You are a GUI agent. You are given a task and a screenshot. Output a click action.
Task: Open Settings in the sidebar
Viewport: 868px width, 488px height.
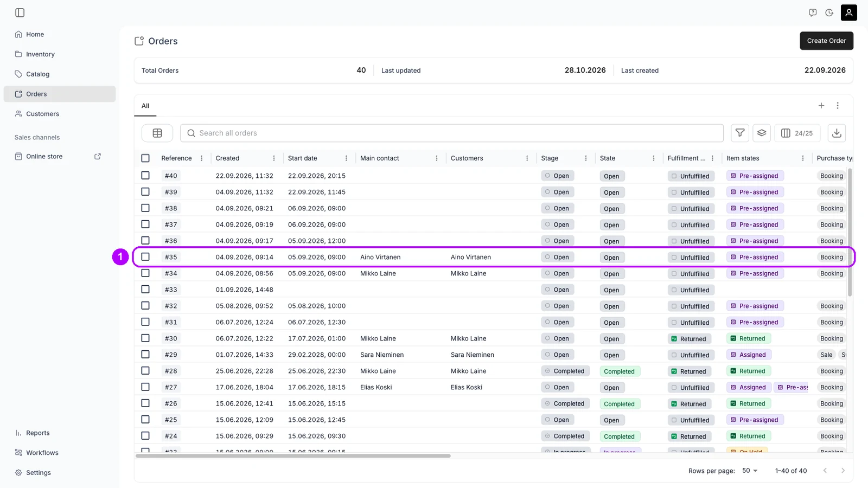[60, 473]
